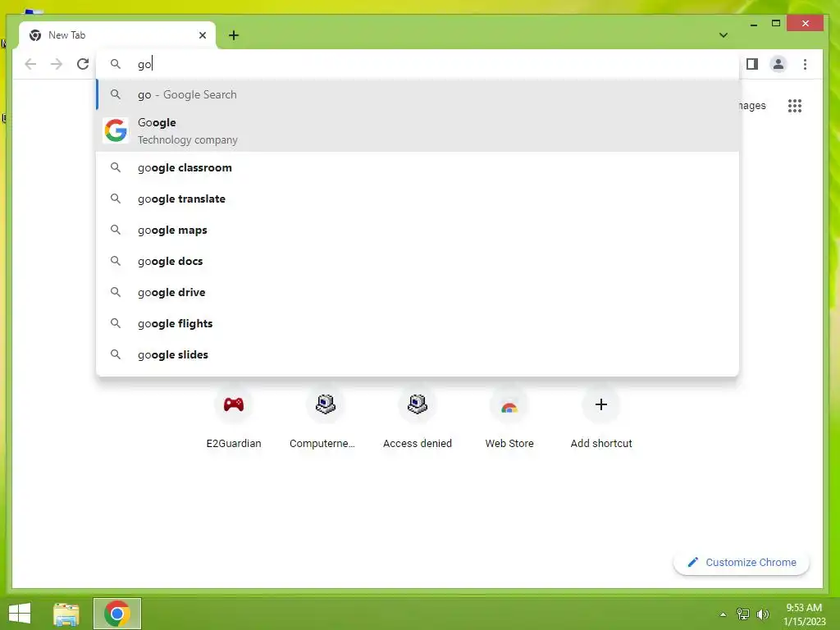Open the profile avatar menu
Image resolution: width=840 pixels, height=630 pixels.
[778, 64]
